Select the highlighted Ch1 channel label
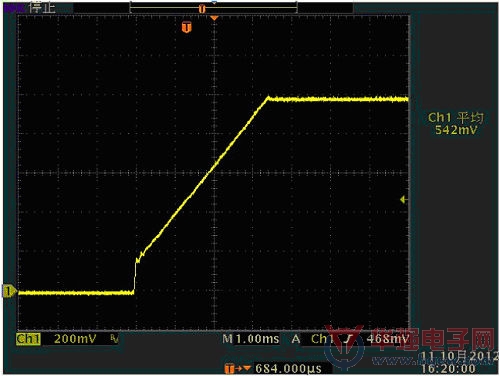 (x=28, y=339)
